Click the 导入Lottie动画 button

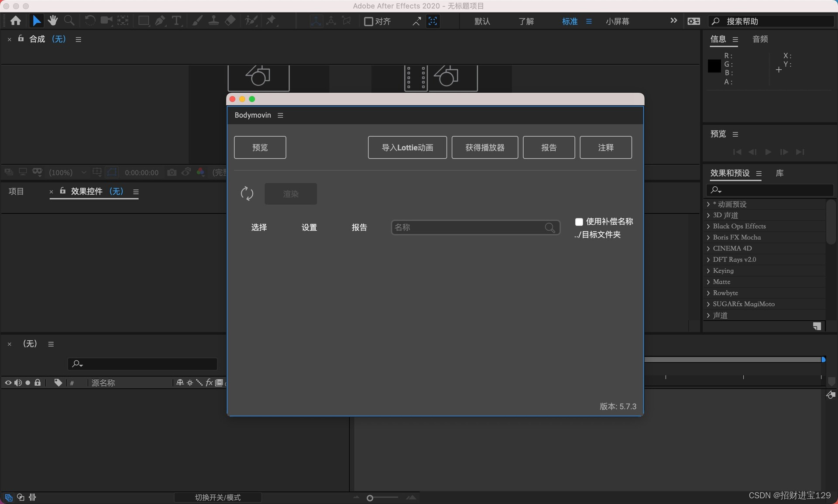[x=407, y=147]
